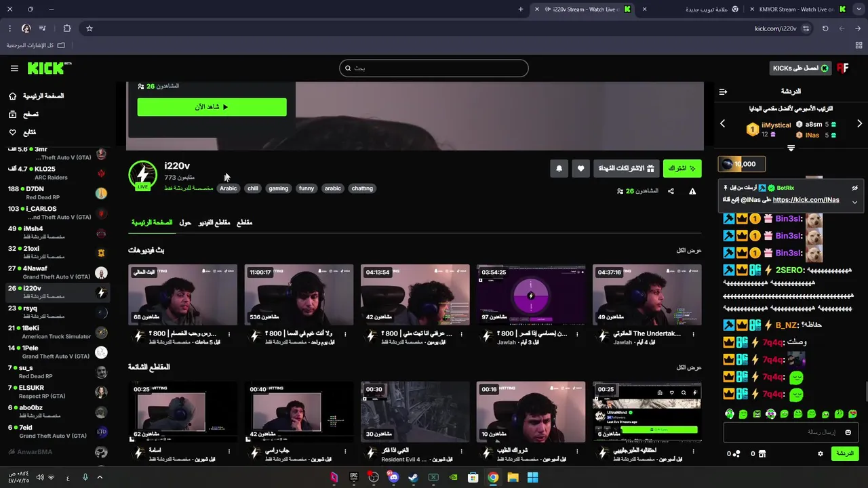Open new tab with plus button
This screenshot has height=488, width=868.
click(521, 9)
